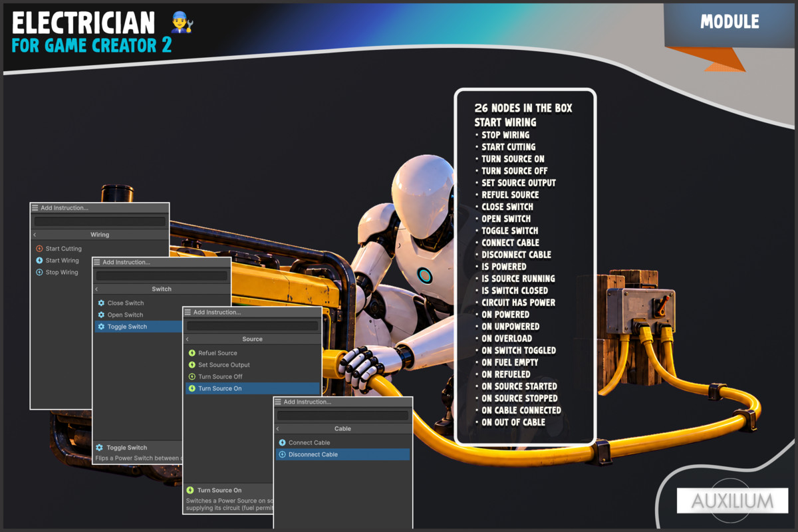Focus the search field in Cable window
This screenshot has height=532, width=798.
tap(343, 416)
